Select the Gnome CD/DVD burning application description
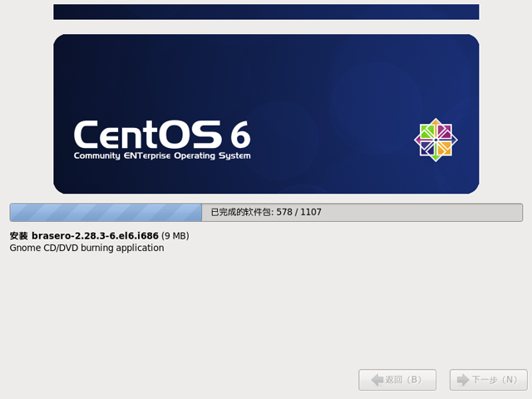 [x=86, y=248]
